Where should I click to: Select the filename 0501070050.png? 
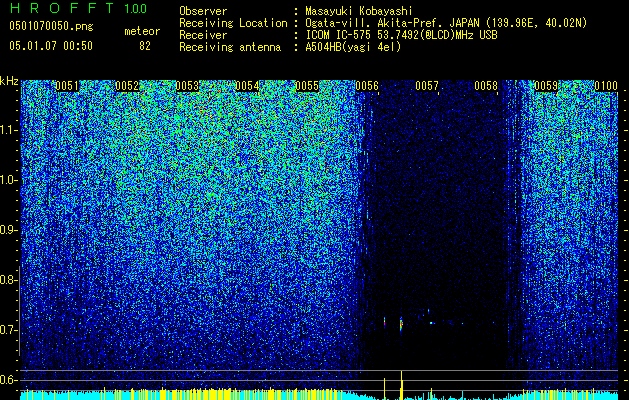tap(51, 26)
